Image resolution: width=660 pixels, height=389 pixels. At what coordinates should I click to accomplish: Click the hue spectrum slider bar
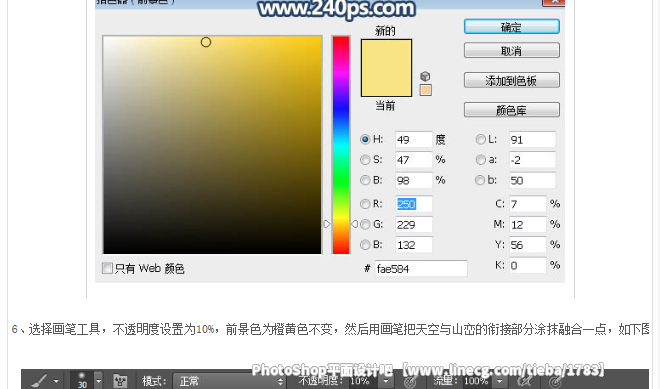[x=341, y=145]
